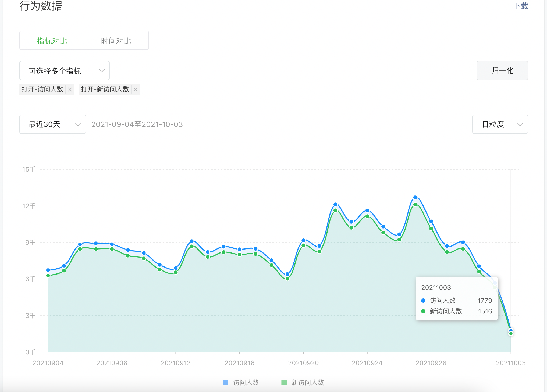The height and width of the screenshot is (392, 547).
Task: Remove the 打开-新访问人数 tag with its X
Action: (136, 90)
